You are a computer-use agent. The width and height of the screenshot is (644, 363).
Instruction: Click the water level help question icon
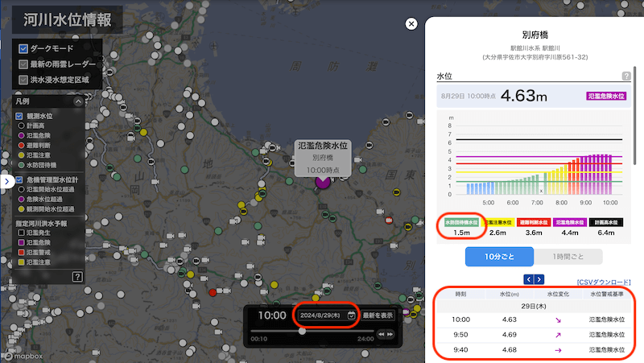[x=626, y=76]
